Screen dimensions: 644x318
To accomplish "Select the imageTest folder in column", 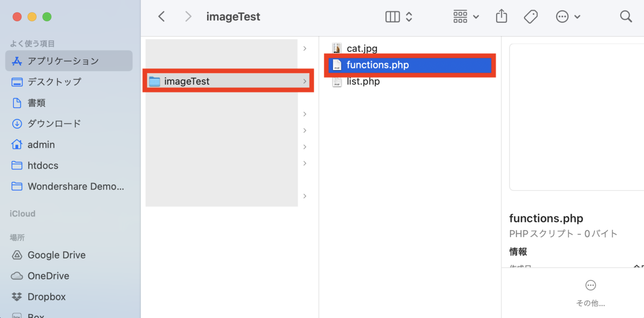I will [x=187, y=81].
